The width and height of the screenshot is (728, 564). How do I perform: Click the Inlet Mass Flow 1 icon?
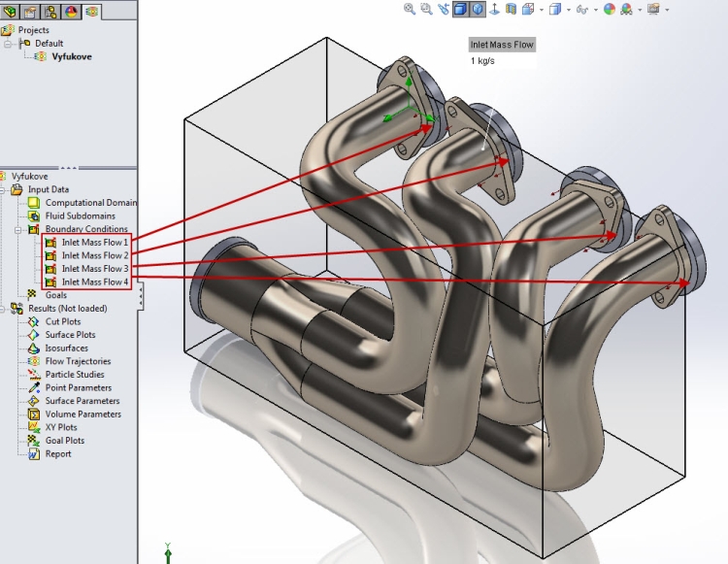tap(50, 243)
